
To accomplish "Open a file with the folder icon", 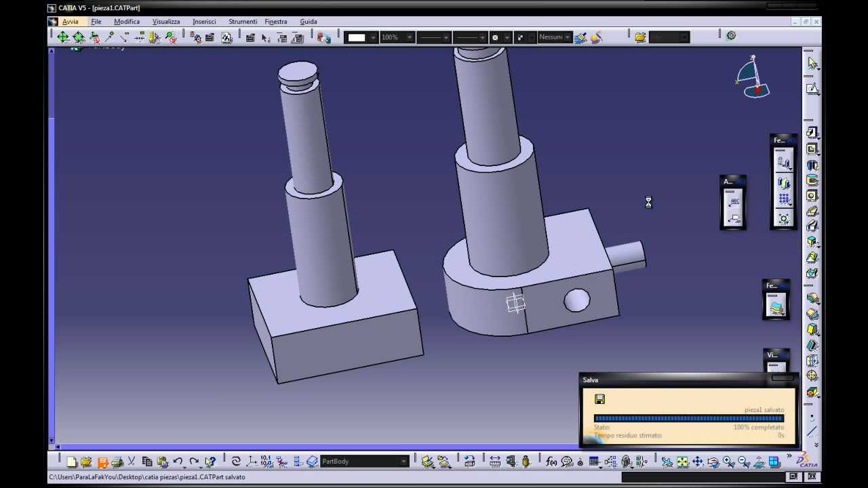I will tap(86, 462).
